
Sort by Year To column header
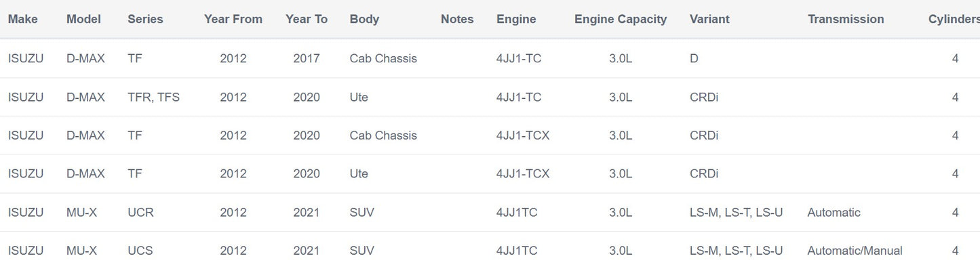click(307, 19)
